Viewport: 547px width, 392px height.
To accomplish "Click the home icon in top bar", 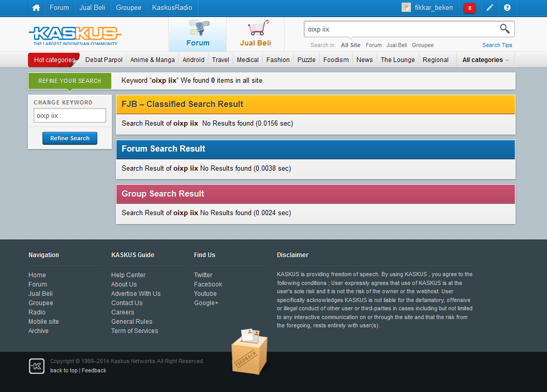I will point(36,8).
